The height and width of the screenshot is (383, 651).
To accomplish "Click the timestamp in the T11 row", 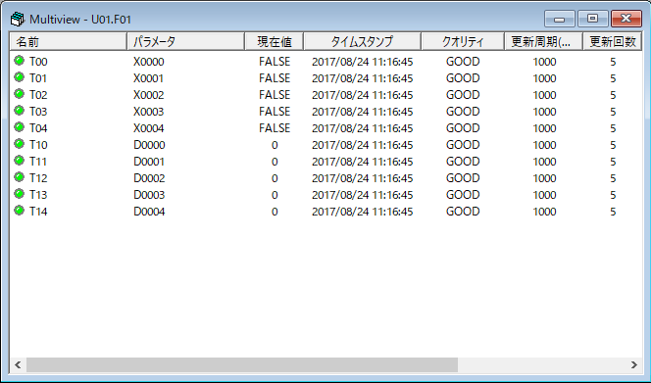I will pyautogui.click(x=362, y=161).
